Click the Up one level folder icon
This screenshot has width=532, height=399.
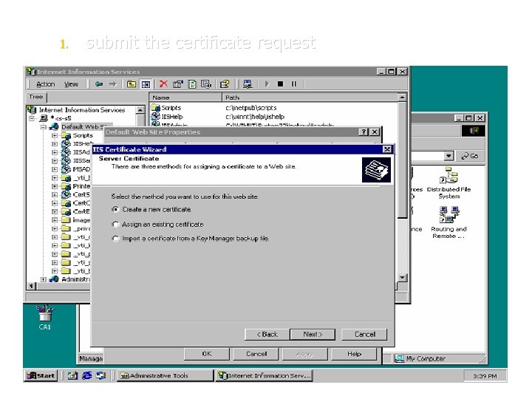131,83
